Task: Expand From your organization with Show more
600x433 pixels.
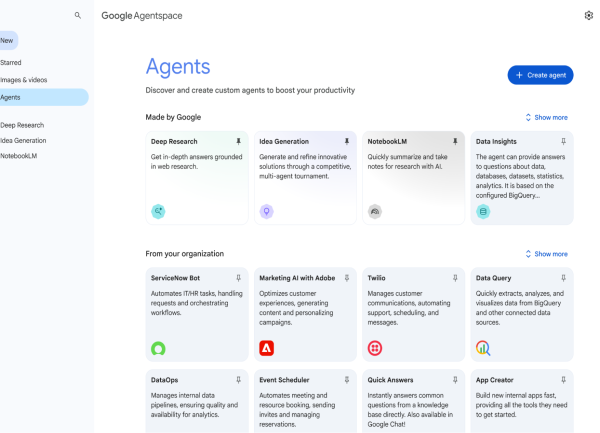Action: (546, 254)
